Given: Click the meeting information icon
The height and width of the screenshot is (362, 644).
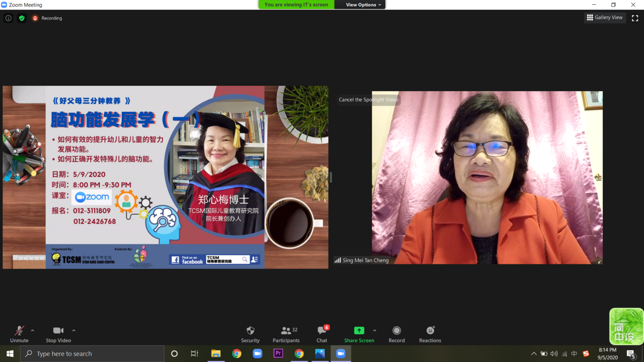Looking at the screenshot, I should pos(8,18).
